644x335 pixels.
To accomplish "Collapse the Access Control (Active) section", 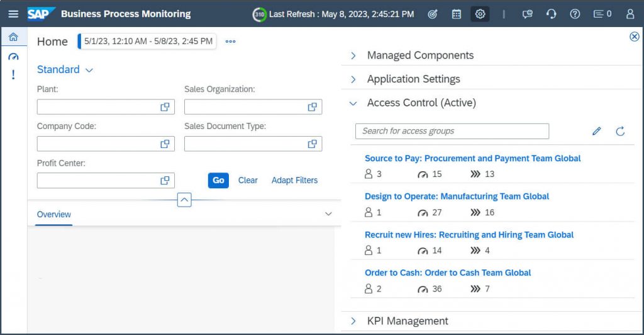I will (353, 103).
